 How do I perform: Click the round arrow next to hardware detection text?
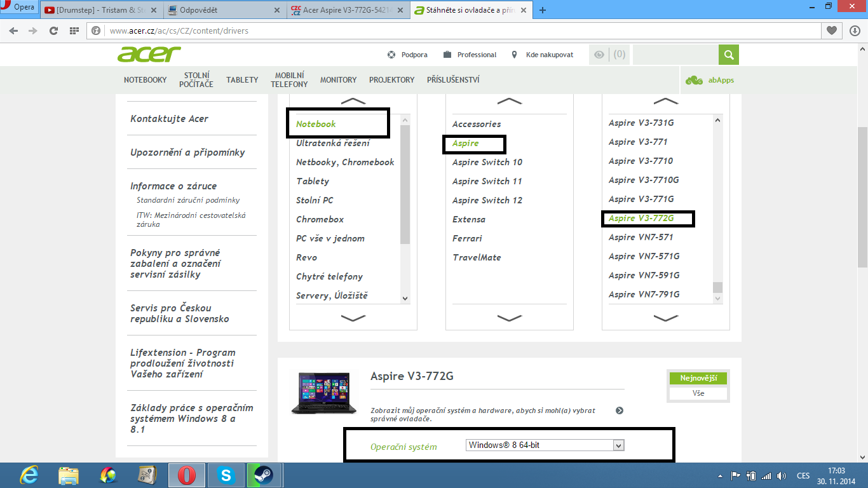pos(620,410)
